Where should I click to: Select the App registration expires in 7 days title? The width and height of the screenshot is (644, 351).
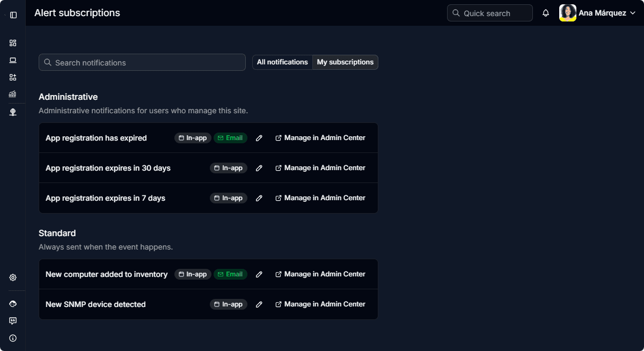coord(105,198)
